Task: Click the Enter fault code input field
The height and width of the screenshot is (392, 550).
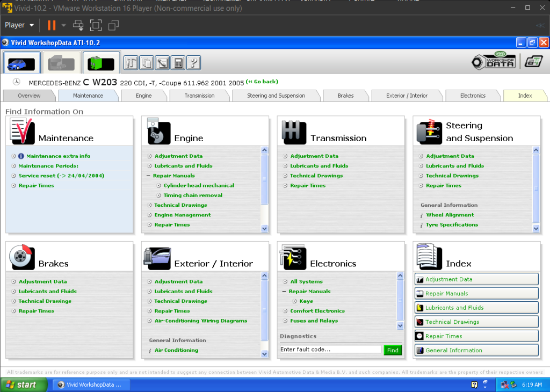Action: [x=330, y=350]
